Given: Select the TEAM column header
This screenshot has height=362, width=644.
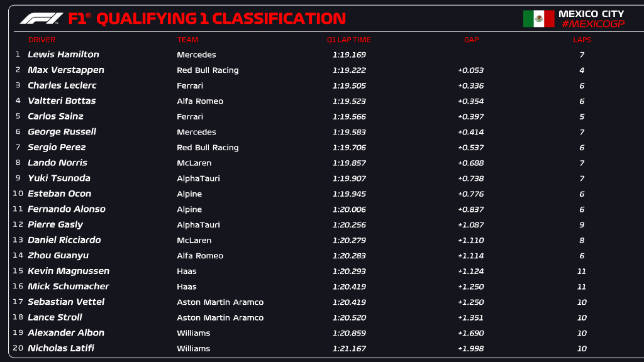Looking at the screenshot, I should pos(187,40).
